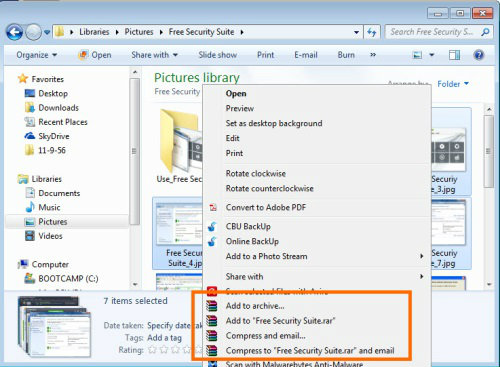The image size is (500, 367).
Task: Open Help with the question mark icon
Action: (479, 55)
